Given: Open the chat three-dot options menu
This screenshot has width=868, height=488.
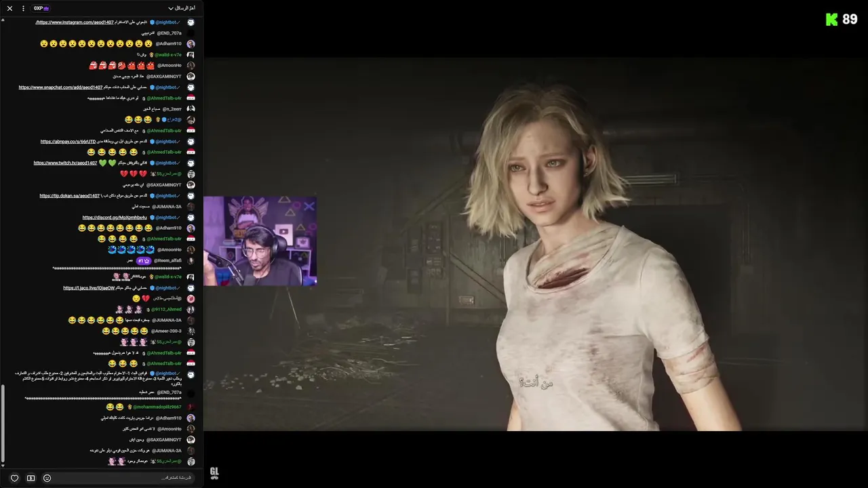Looking at the screenshot, I should (23, 8).
